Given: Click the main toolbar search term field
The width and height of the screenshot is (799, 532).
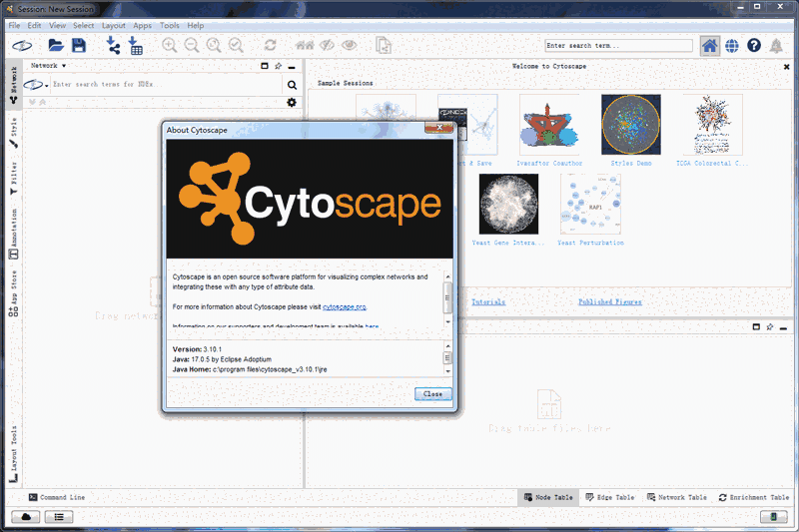Looking at the screenshot, I should (x=618, y=46).
